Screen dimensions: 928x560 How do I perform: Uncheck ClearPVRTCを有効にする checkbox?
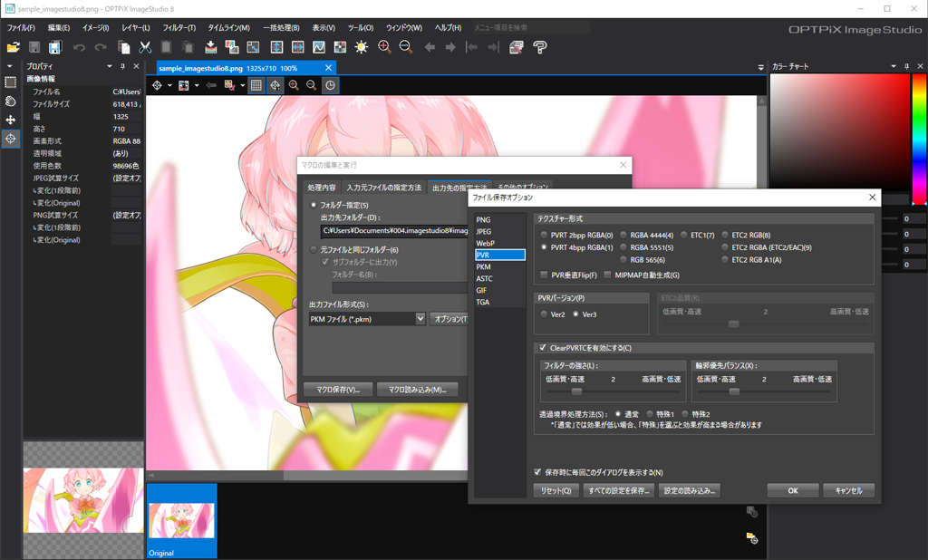pos(543,347)
